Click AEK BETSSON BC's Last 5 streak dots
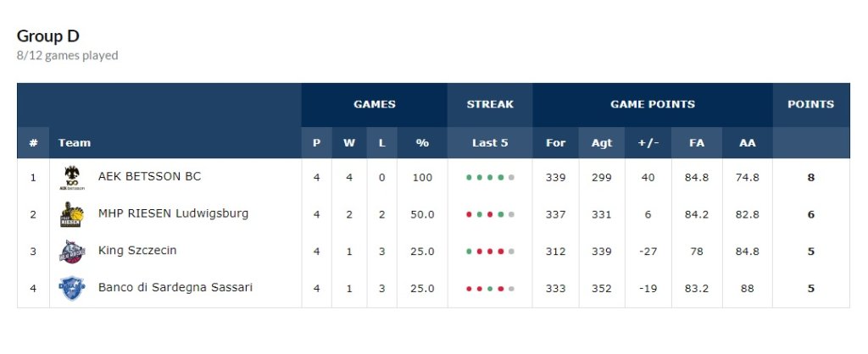Screen dimensions: 868x354 [490, 178]
